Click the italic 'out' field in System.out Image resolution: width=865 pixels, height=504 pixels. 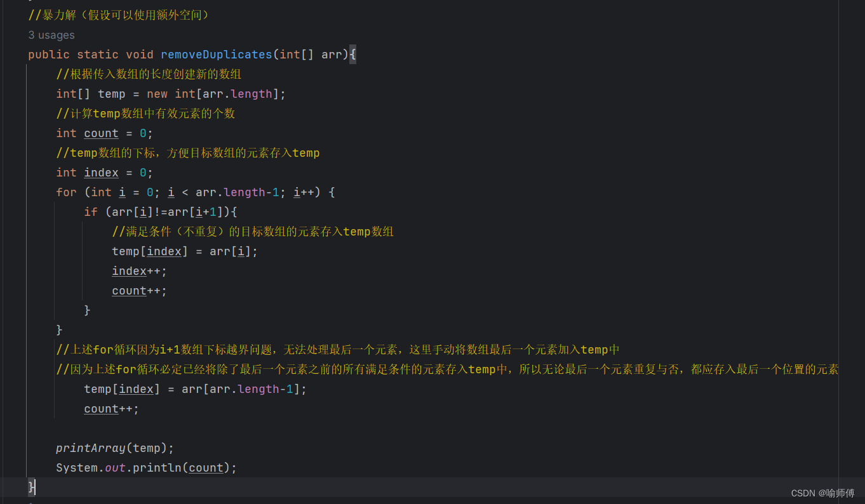115,468
